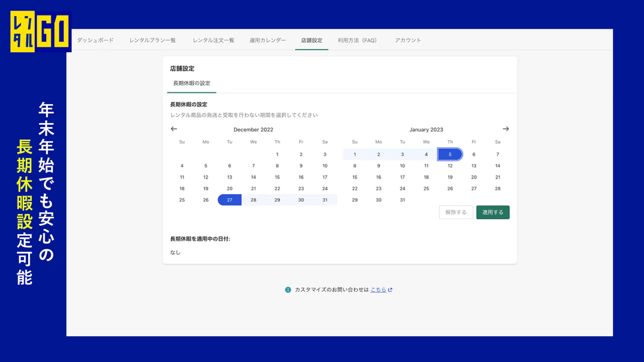The image size is (644, 362).
Task: Choose December 15 in calendar
Action: (277, 177)
